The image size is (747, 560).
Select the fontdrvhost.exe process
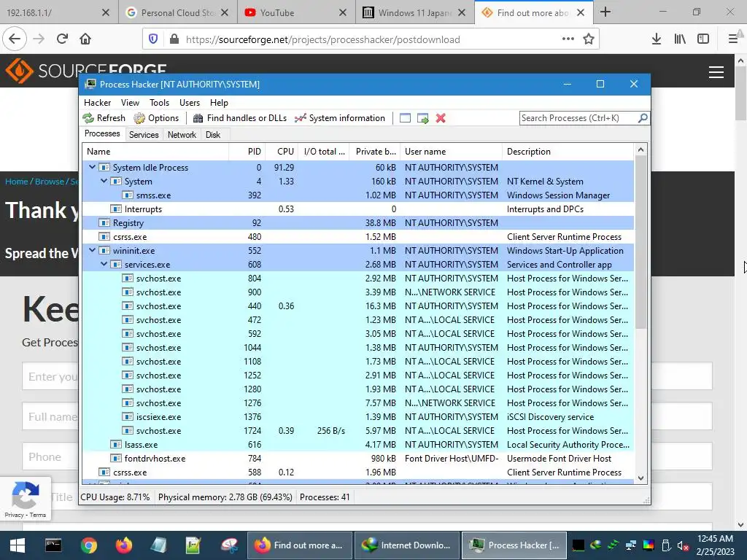click(358, 458)
